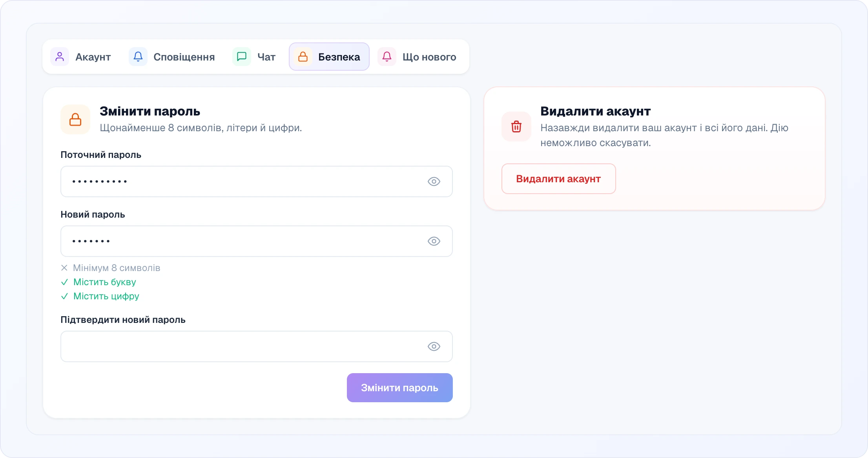The image size is (868, 458).
Task: Click the user icon beside Акаунт
Action: coord(60,57)
